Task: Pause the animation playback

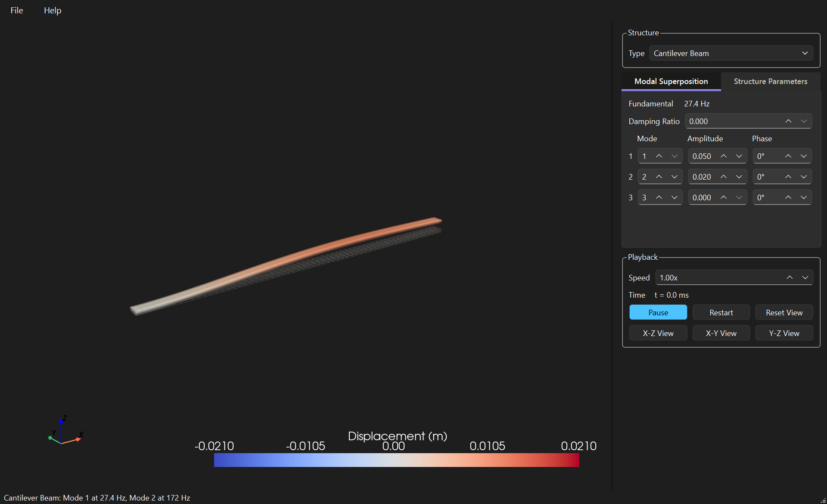Action: point(658,313)
